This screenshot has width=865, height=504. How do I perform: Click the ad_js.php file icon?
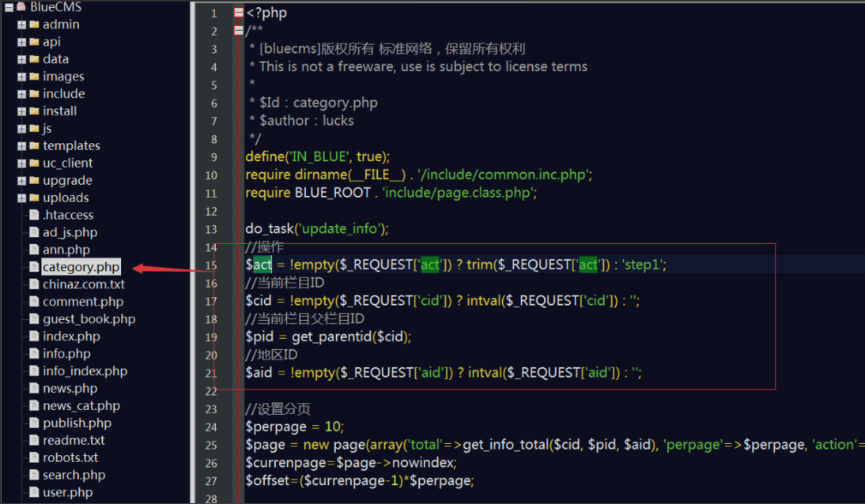[x=34, y=232]
